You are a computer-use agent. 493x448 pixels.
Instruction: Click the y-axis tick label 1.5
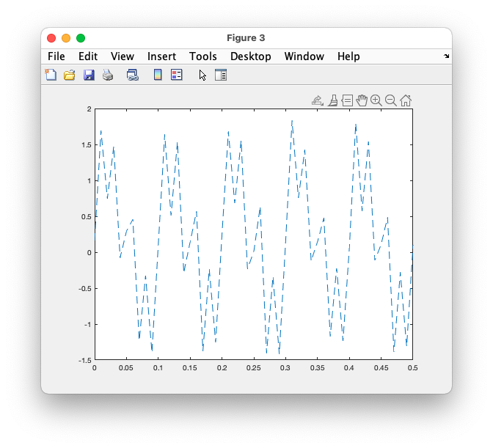(x=86, y=145)
